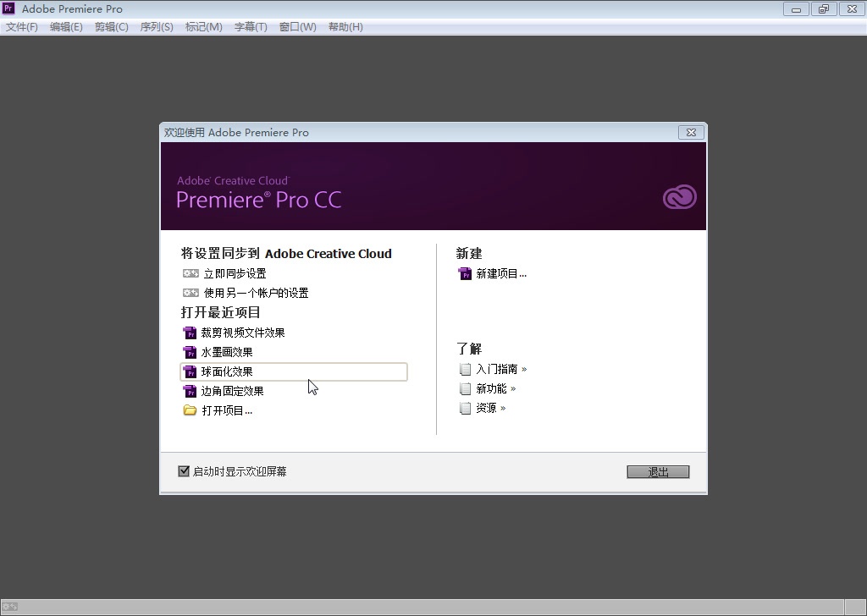Open the 文件(F) menu
This screenshot has height=616, width=867.
tap(21, 26)
